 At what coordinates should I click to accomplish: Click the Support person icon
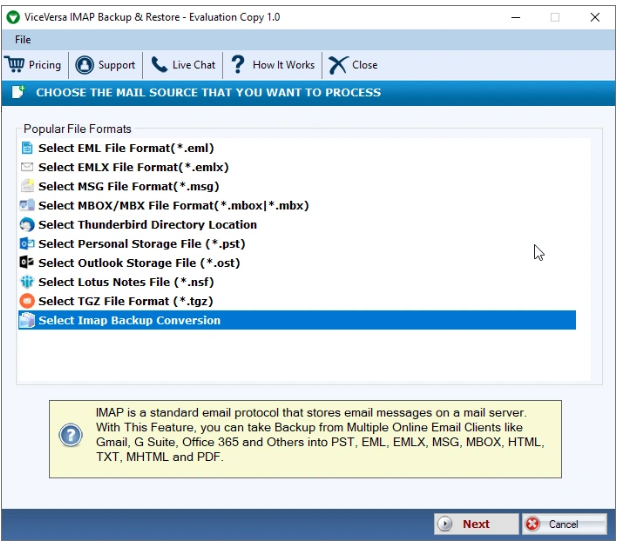coord(84,65)
